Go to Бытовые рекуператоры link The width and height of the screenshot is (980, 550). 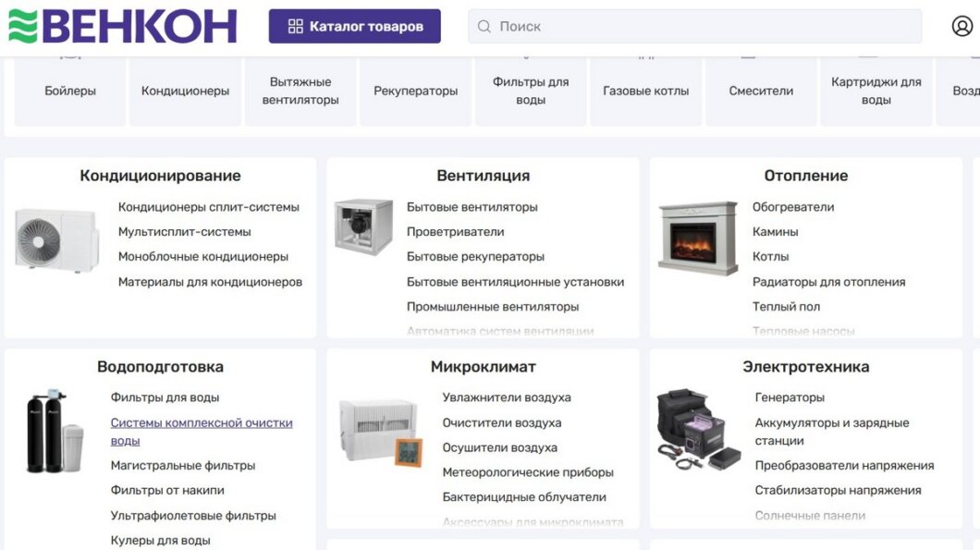[475, 257]
